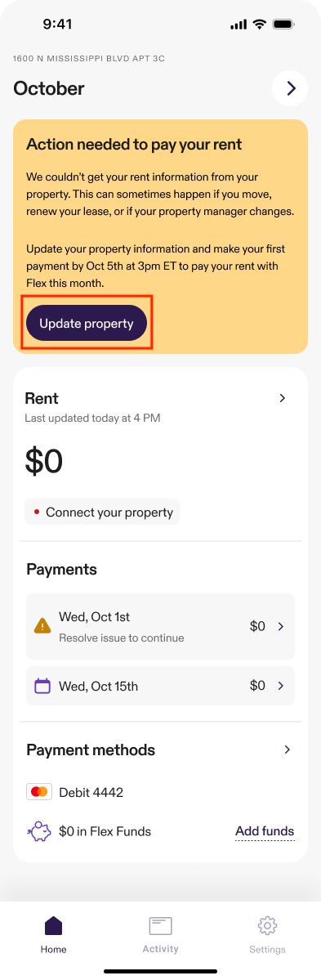Viewport: 321px width, 980px height.
Task: Click the Update property button
Action: [87, 323]
